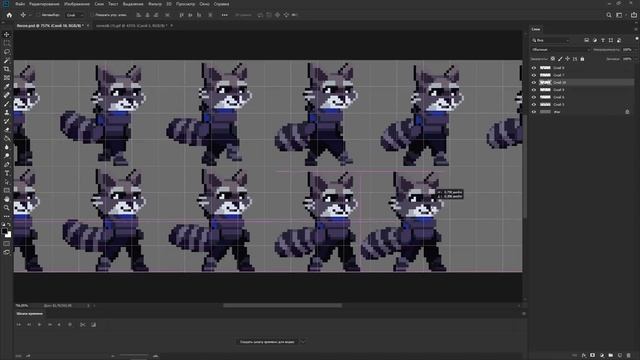Select the Lasso tool
This screenshot has height=360, width=640.
point(7,52)
